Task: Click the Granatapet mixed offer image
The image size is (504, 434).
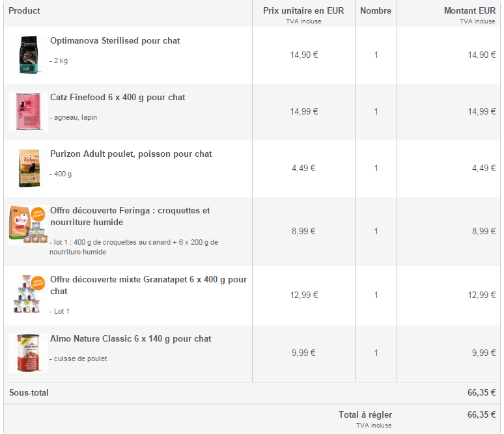Action: pos(28,295)
